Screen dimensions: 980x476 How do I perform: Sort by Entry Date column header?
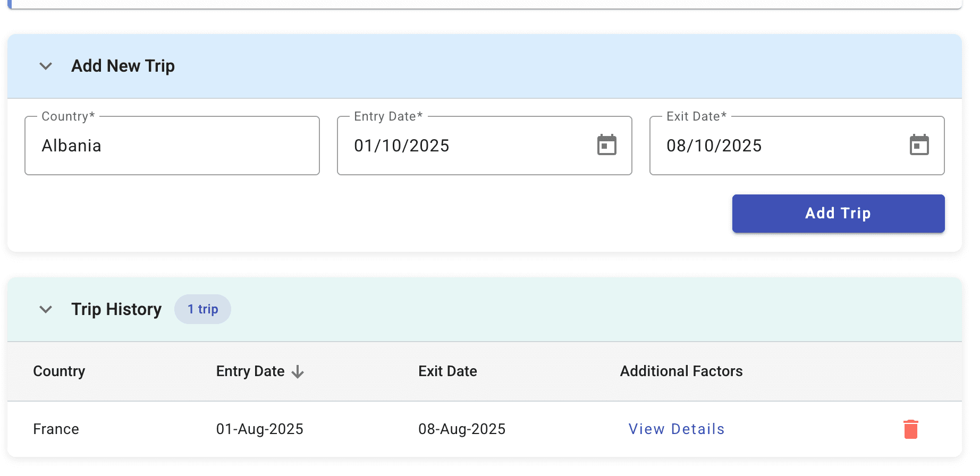click(250, 371)
